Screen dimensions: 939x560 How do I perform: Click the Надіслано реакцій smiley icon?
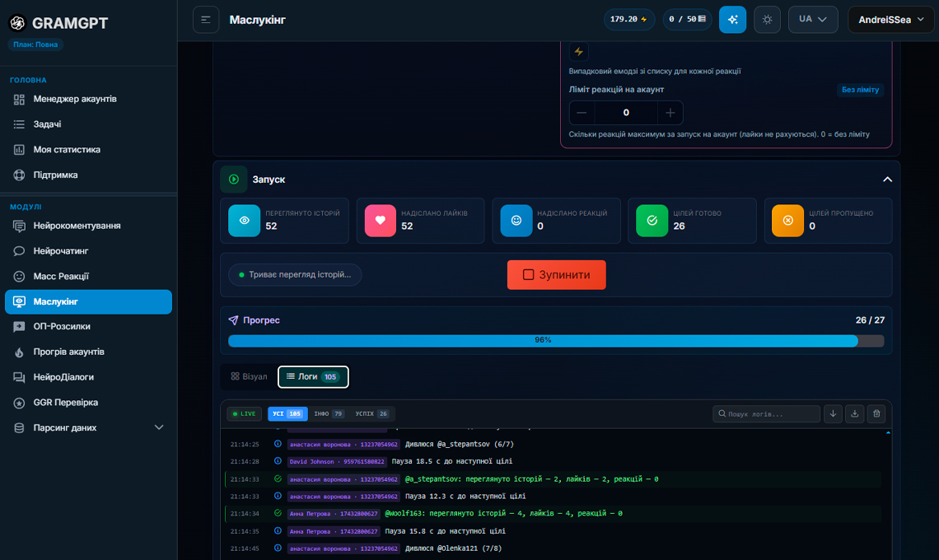pyautogui.click(x=516, y=221)
